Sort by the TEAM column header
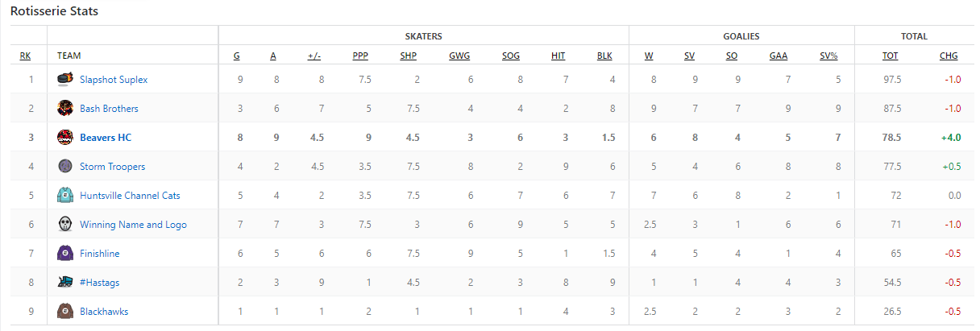The width and height of the screenshot is (980, 331). pyautogui.click(x=69, y=56)
